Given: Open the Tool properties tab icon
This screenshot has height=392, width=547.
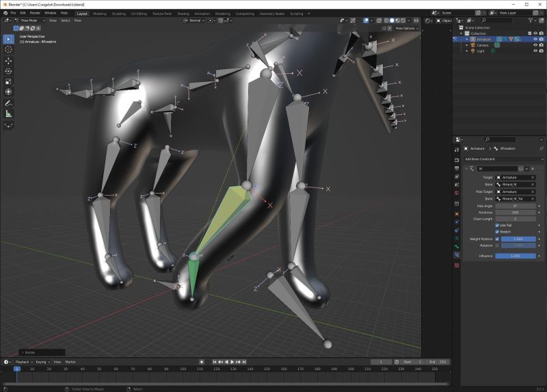Looking at the screenshot, I should click(x=457, y=150).
